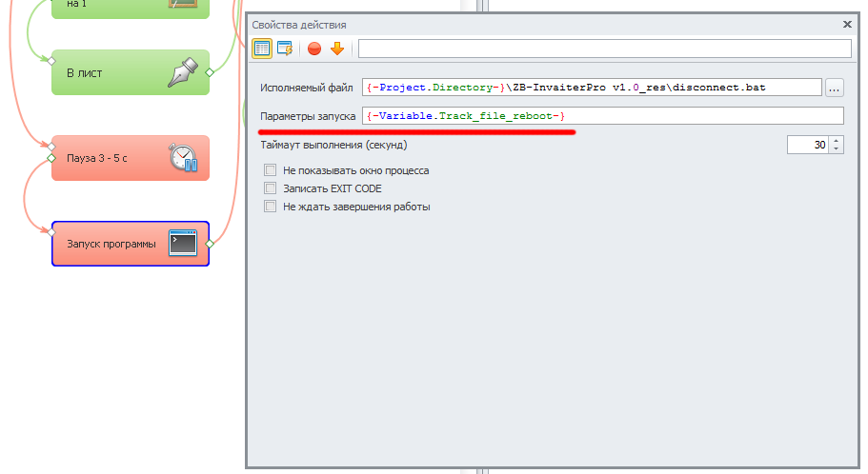The width and height of the screenshot is (868, 474).
Task: Click green connector on Пауза block left edge
Action: (x=51, y=158)
